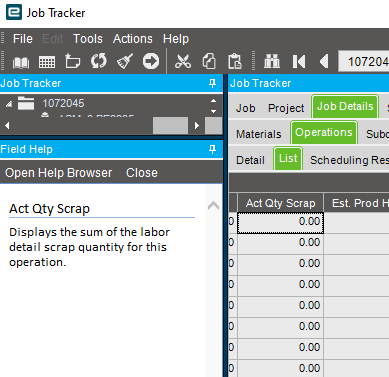The height and width of the screenshot is (377, 389).
Task: Click the job number input field
Action: click(x=364, y=61)
